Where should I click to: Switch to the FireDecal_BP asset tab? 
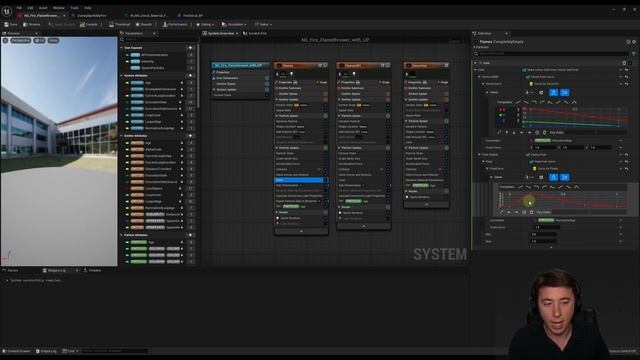(191, 16)
